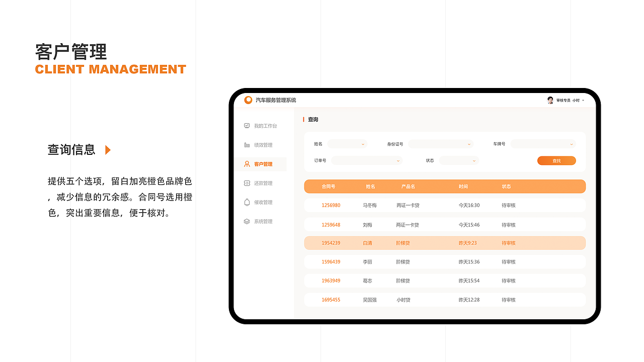
Task: Click the 催收管理 bell icon
Action: pos(247,202)
